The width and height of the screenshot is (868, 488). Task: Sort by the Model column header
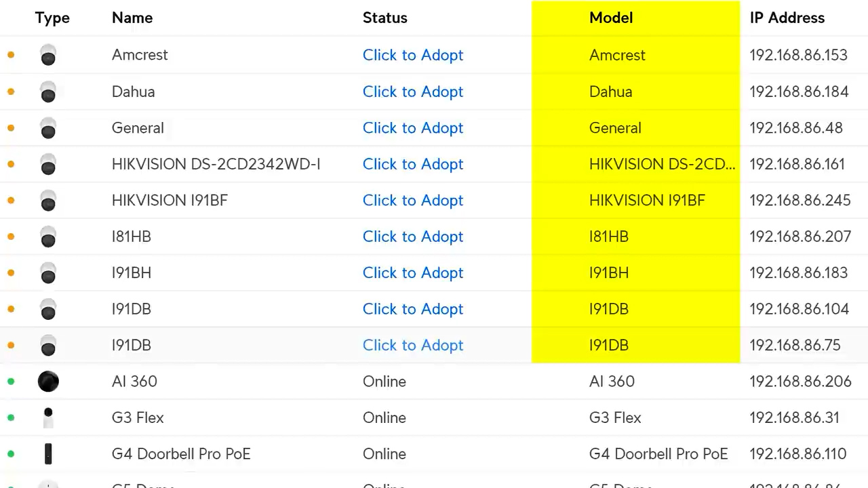coord(611,18)
